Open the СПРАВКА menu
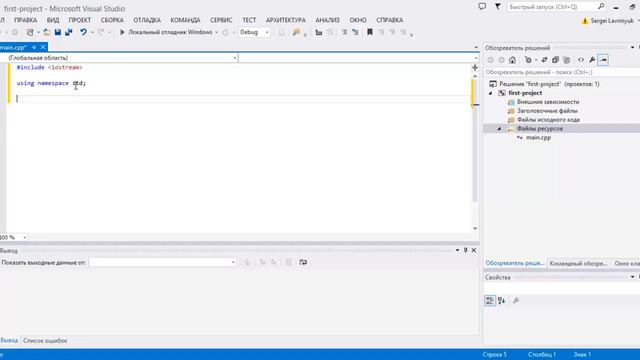Screen dimensions: 640x360 389,20
